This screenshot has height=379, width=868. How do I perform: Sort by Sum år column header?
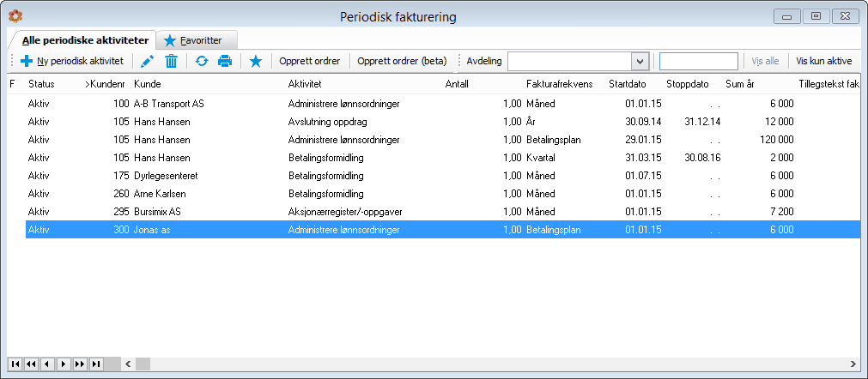pos(739,84)
